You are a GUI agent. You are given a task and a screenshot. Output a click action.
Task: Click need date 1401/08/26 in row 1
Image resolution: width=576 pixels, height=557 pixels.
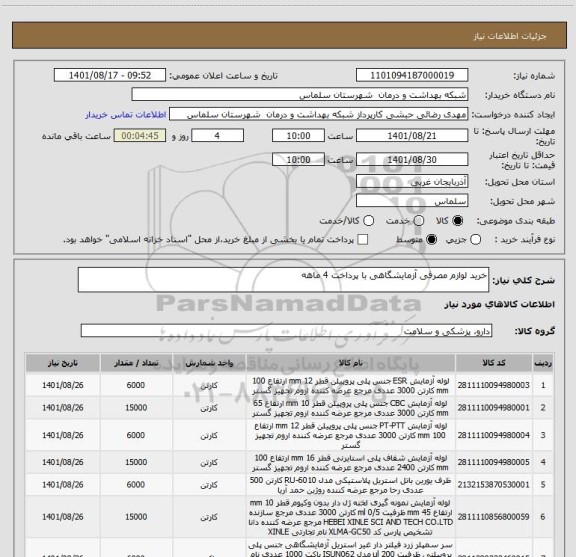(x=63, y=385)
